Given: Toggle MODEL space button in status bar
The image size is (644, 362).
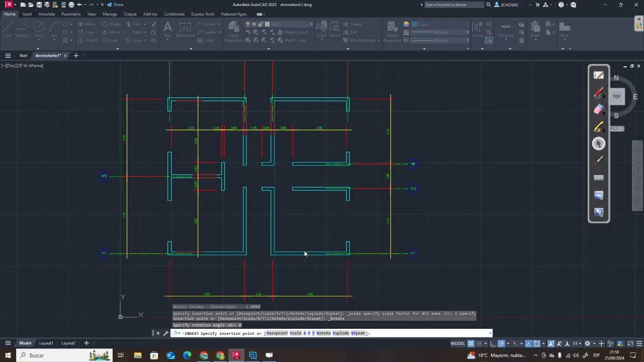Looking at the screenshot, I should (x=458, y=343).
